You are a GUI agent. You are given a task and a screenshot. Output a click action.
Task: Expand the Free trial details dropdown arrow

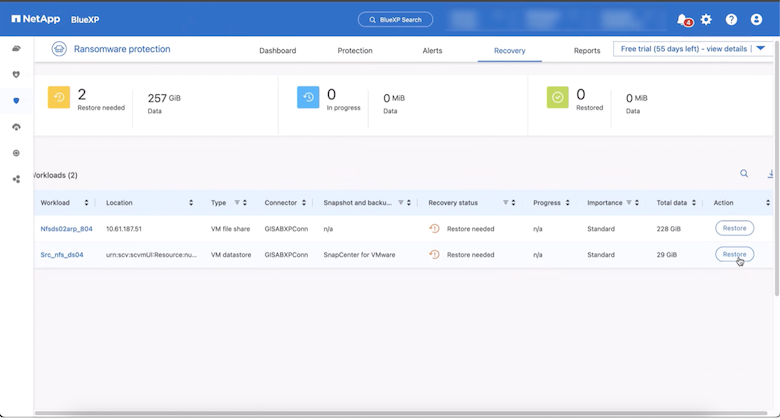point(761,48)
